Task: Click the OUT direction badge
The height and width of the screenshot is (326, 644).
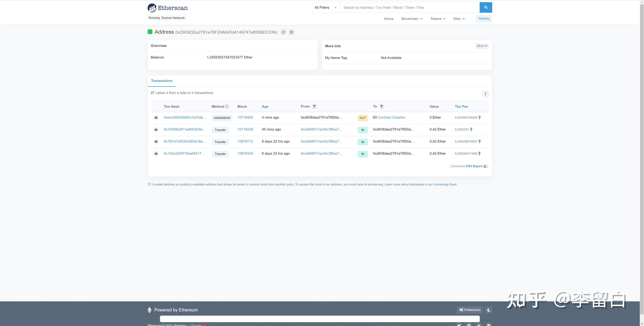Action: pos(362,118)
